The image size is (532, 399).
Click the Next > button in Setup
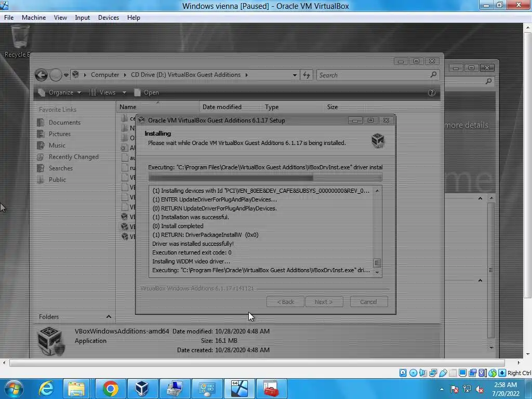pos(324,302)
